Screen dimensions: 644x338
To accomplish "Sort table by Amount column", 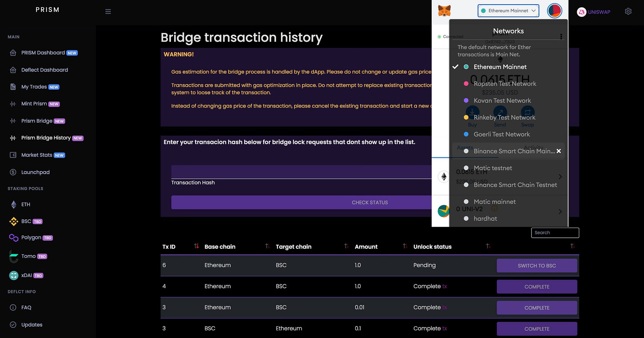I will [x=405, y=246].
